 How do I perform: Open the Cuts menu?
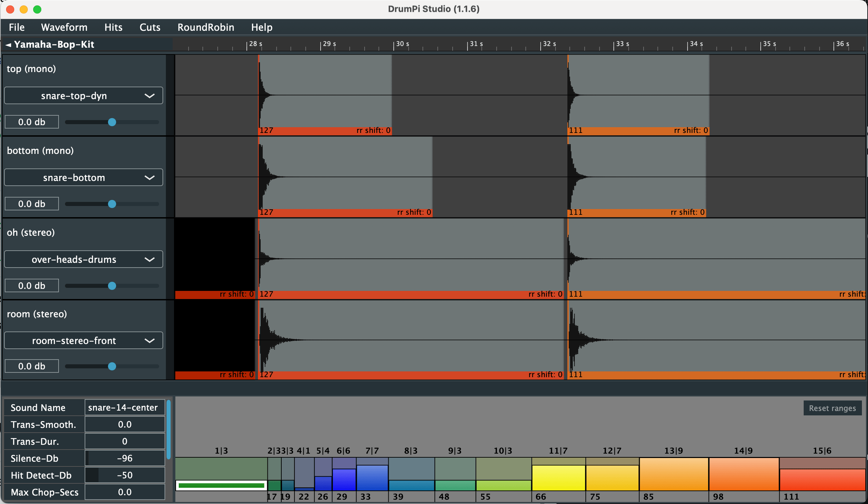tap(150, 27)
